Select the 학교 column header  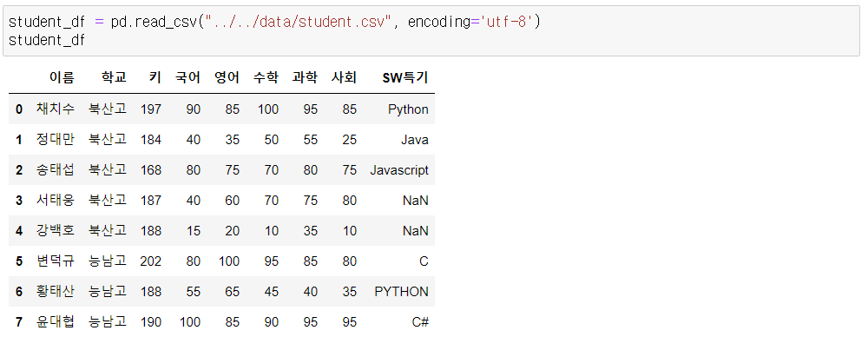114,77
